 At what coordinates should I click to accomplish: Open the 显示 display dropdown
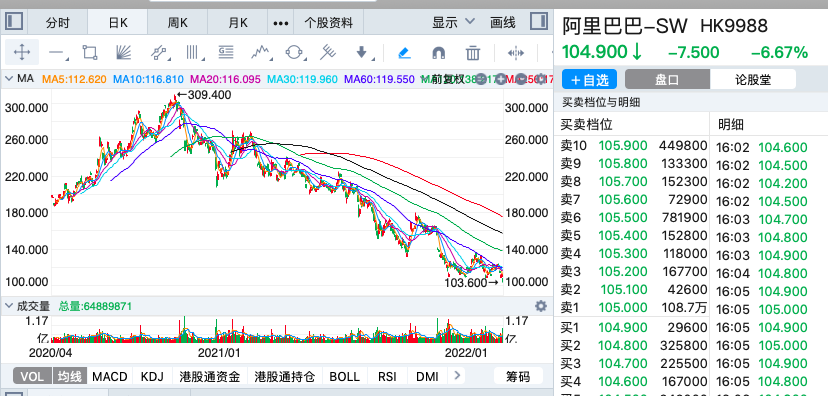pyautogui.click(x=454, y=22)
